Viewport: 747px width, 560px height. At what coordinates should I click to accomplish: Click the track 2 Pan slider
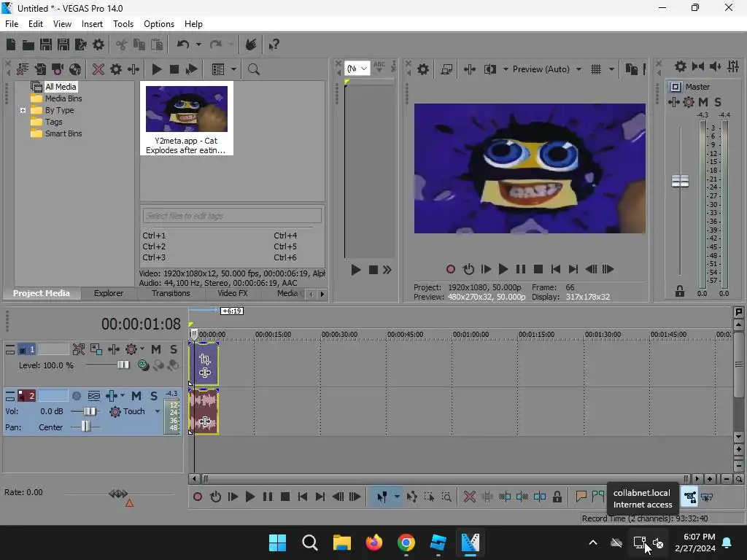point(85,427)
